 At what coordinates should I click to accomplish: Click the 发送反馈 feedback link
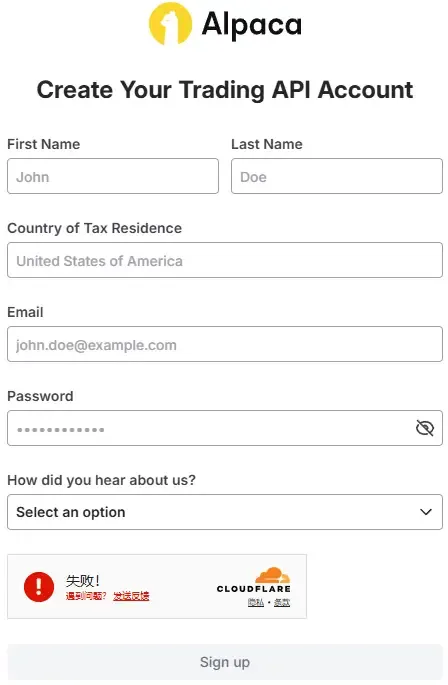point(131,596)
